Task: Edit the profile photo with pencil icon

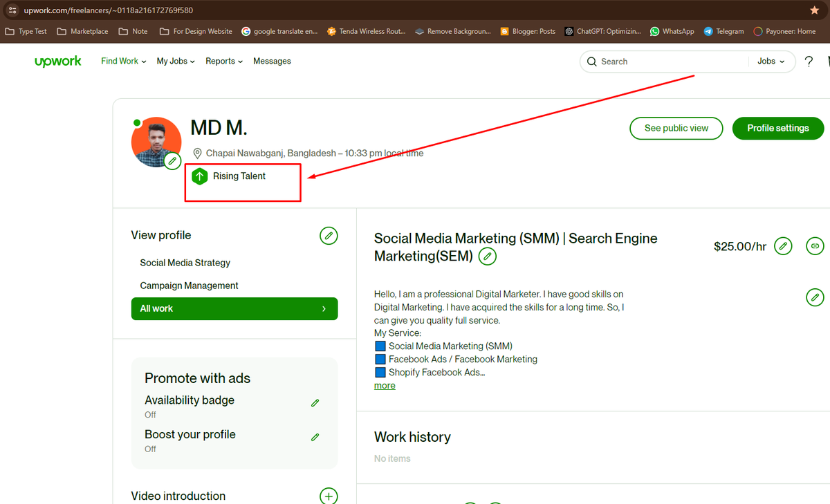Action: tap(173, 161)
